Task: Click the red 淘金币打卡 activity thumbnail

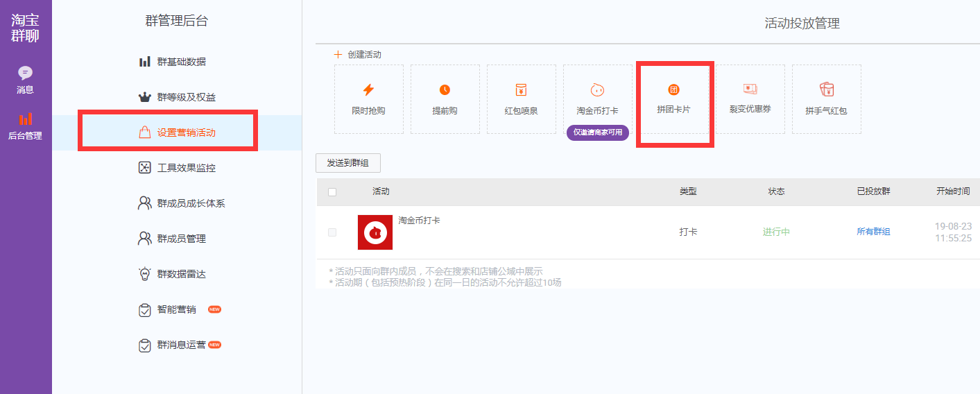Action: tap(375, 232)
